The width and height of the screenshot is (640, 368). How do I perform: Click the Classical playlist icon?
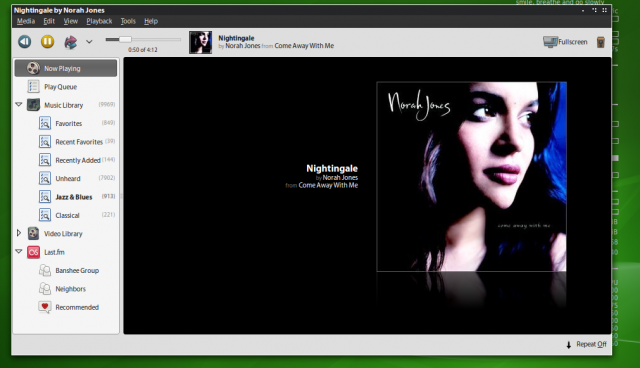[44, 215]
